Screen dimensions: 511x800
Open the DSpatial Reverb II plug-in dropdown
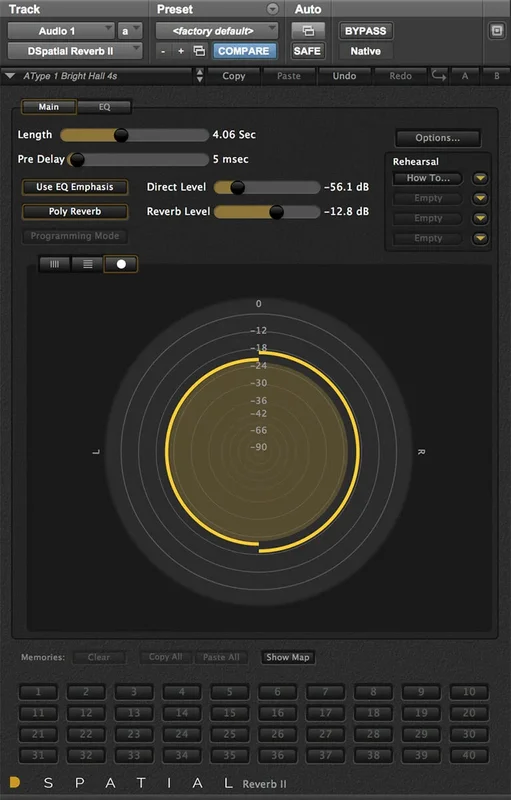pyautogui.click(x=74, y=51)
